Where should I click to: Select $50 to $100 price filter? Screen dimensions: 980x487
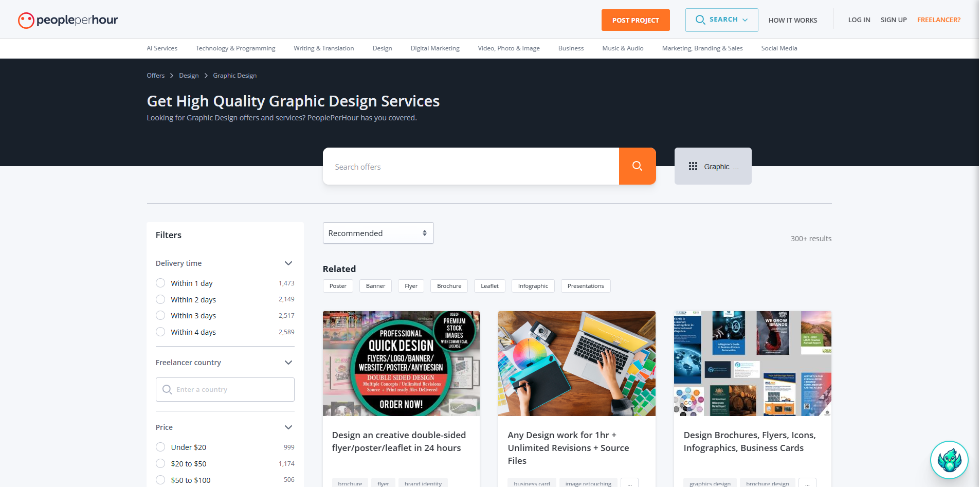click(x=160, y=480)
